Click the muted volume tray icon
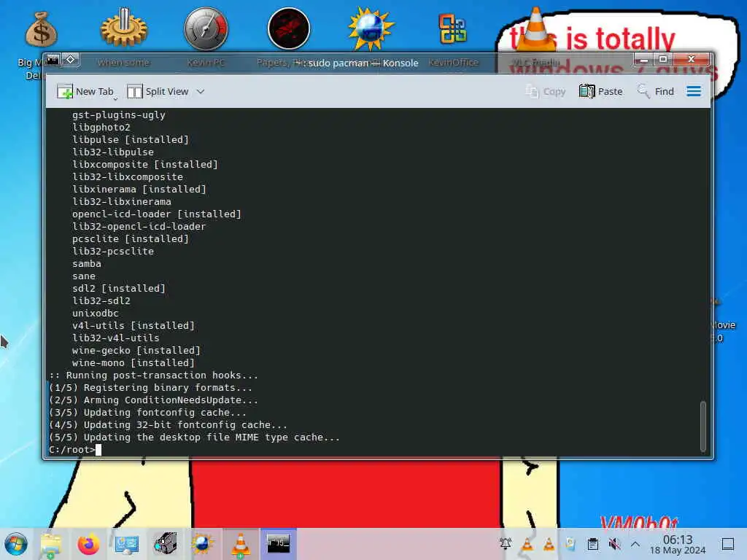The image size is (747, 560). 614,544
